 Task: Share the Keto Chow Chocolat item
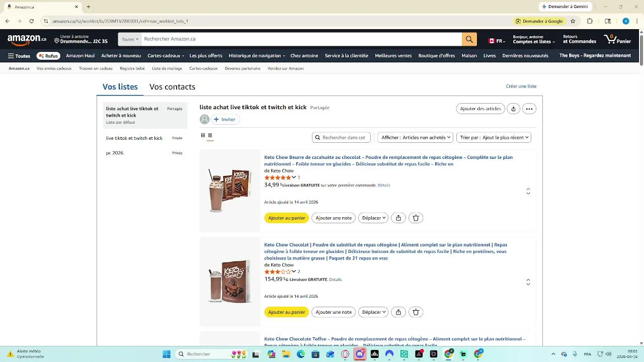click(398, 312)
